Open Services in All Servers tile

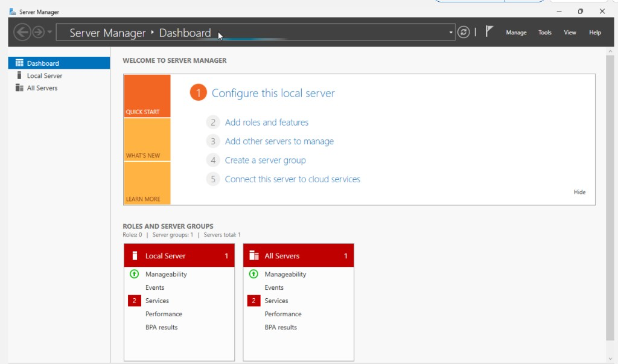[x=276, y=301]
